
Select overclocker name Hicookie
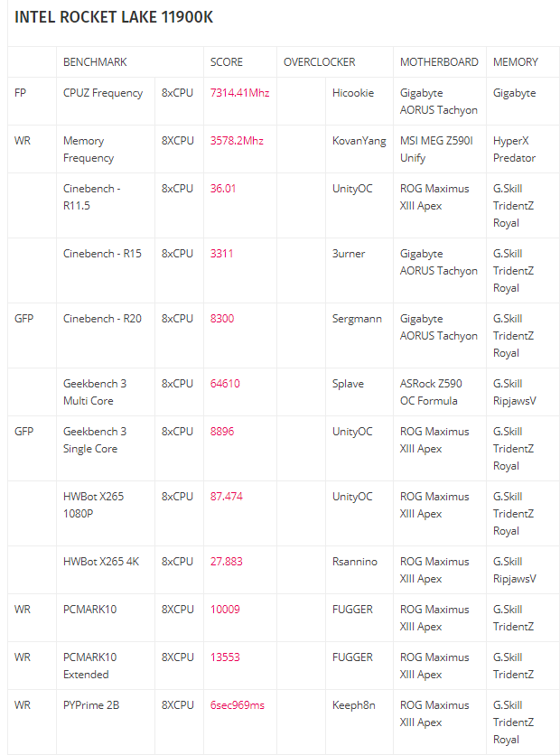pyautogui.click(x=353, y=93)
